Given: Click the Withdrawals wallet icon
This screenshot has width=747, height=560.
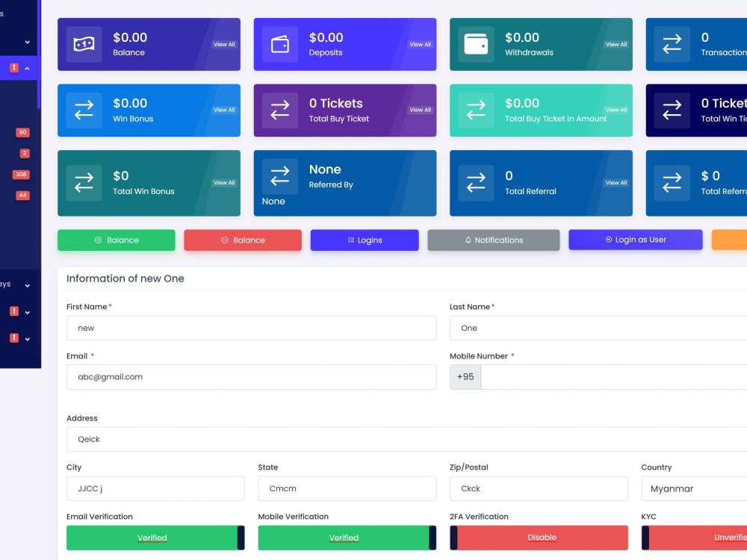Looking at the screenshot, I should 476,44.
